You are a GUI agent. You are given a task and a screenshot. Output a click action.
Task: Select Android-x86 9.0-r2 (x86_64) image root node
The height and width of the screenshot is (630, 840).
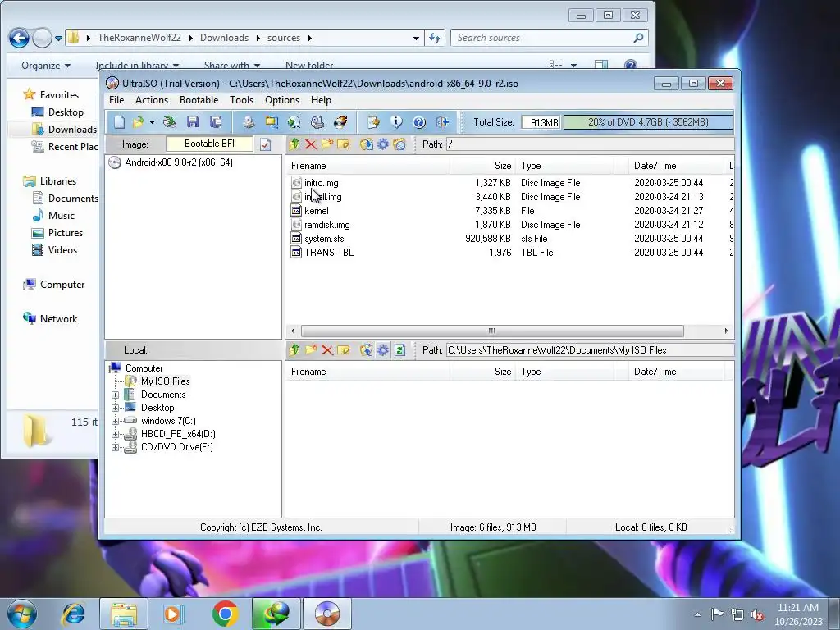pyautogui.click(x=178, y=162)
